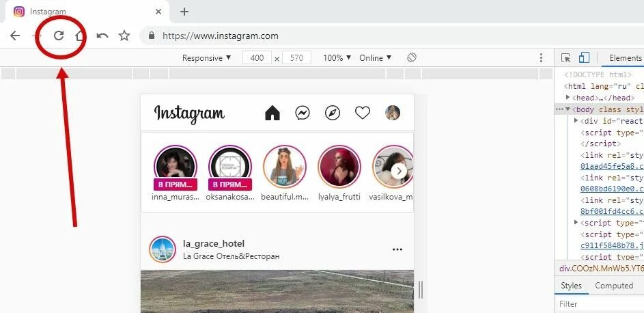644x313 pixels.
Task: Reload the Instagram page
Action: [59, 36]
